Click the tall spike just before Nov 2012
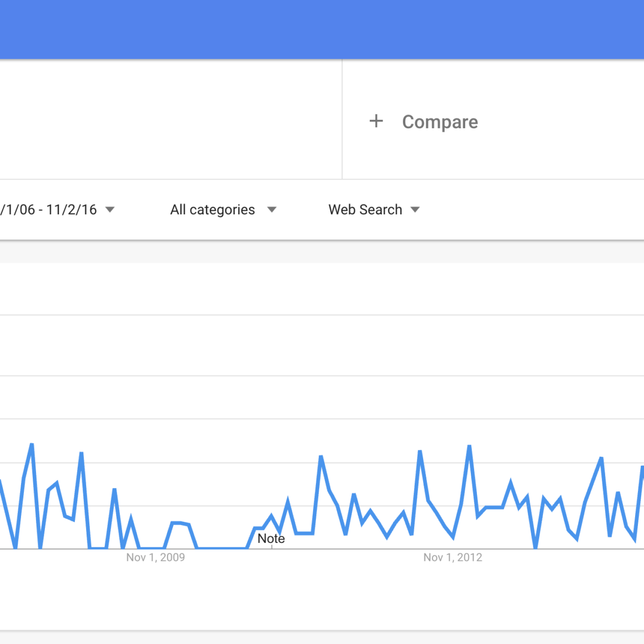644x644 pixels. [420, 451]
